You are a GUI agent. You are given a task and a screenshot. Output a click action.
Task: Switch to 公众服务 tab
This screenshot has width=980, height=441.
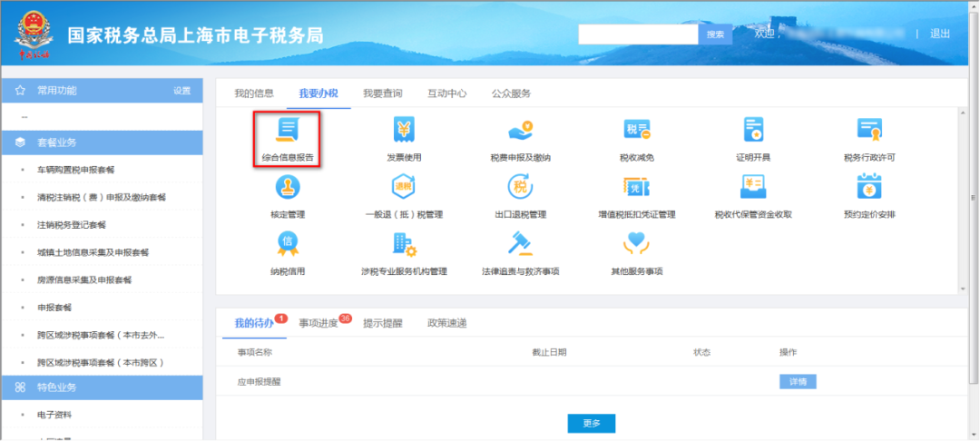(x=511, y=93)
